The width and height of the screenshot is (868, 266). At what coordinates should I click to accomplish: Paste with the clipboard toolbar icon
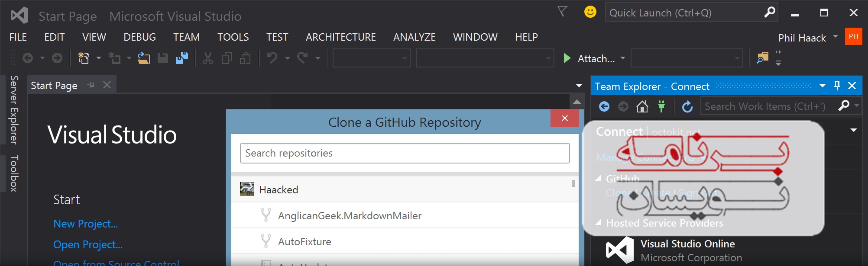246,58
